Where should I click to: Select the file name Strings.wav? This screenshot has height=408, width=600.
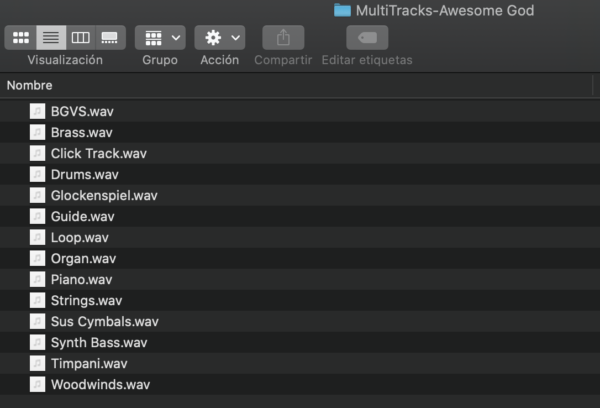pyautogui.click(x=86, y=300)
